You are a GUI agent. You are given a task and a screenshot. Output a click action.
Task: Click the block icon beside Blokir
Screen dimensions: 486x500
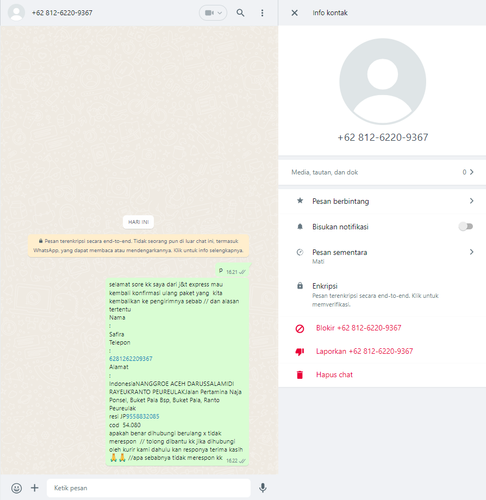point(300,329)
